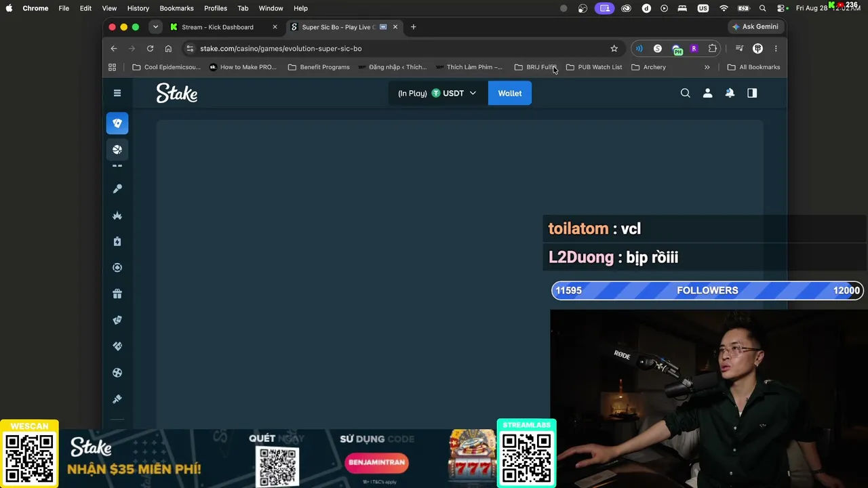Viewport: 868px width, 488px height.
Task: Open Stake notifications bell
Action: 730,93
